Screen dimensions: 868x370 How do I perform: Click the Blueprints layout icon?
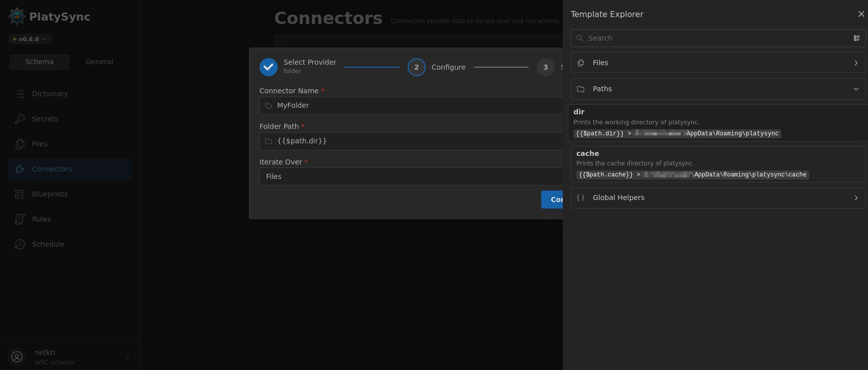(20, 194)
